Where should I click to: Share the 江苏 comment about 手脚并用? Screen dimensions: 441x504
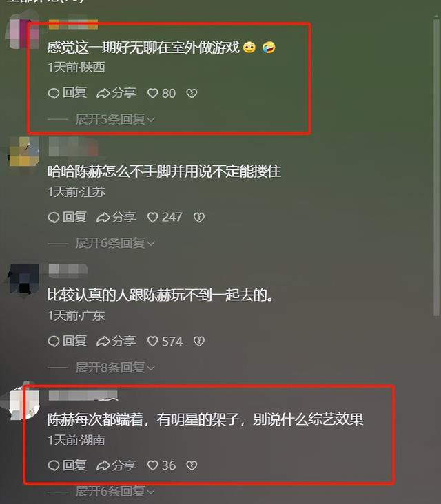(x=116, y=218)
